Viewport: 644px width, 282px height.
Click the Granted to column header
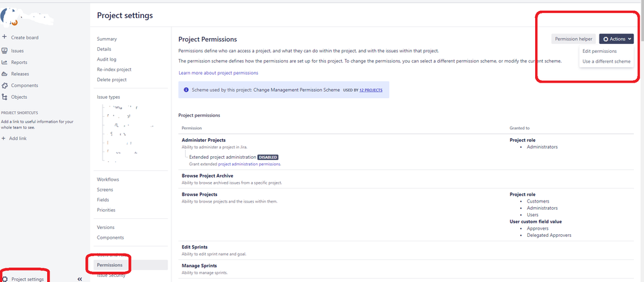tap(520, 128)
